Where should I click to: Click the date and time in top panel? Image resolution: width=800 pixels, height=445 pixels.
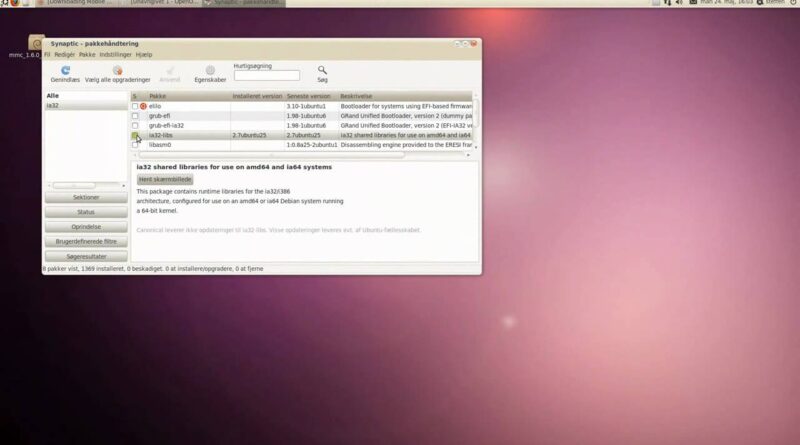[x=727, y=3]
